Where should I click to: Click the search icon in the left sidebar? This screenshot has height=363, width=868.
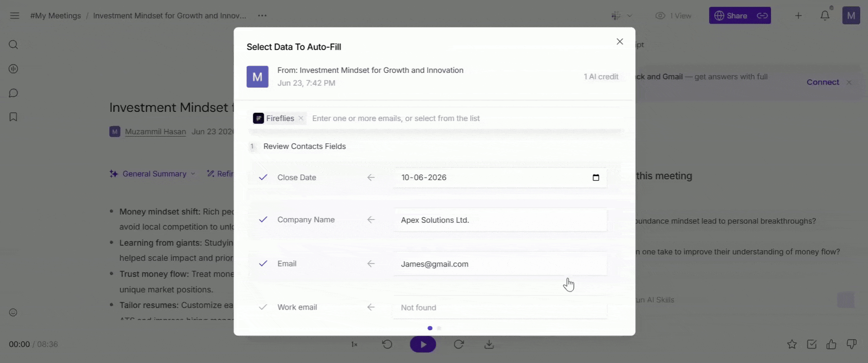(x=14, y=45)
